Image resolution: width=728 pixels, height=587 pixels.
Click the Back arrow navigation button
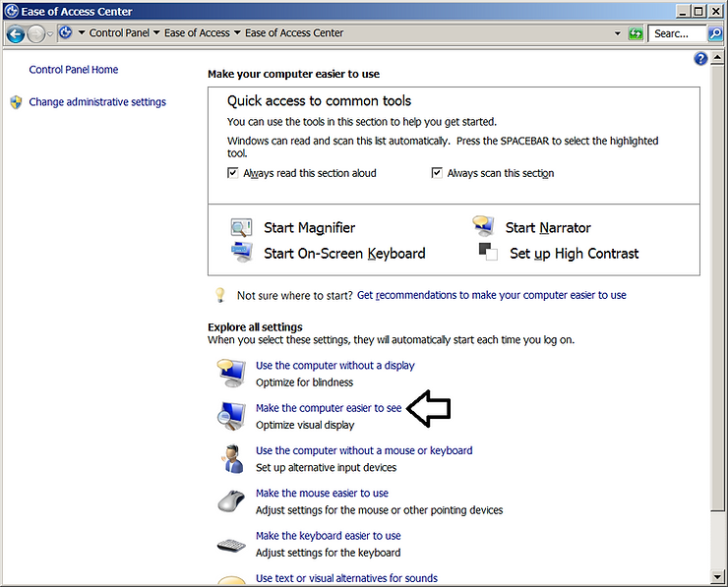(15, 33)
